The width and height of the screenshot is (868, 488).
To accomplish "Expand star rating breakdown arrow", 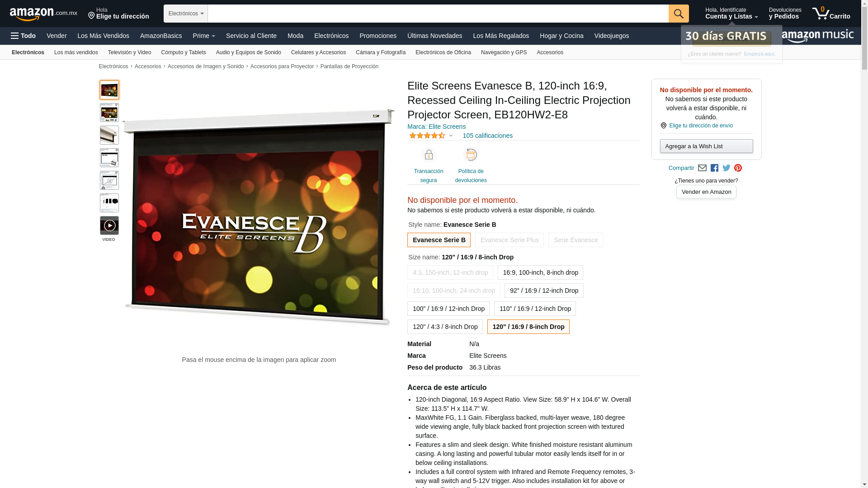I will [451, 136].
